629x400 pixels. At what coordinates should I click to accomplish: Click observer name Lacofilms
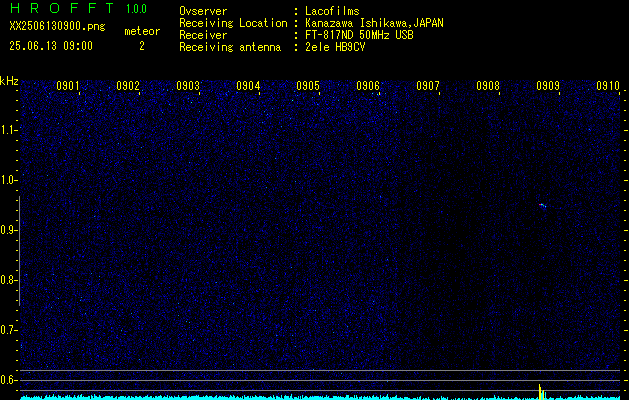(332, 11)
